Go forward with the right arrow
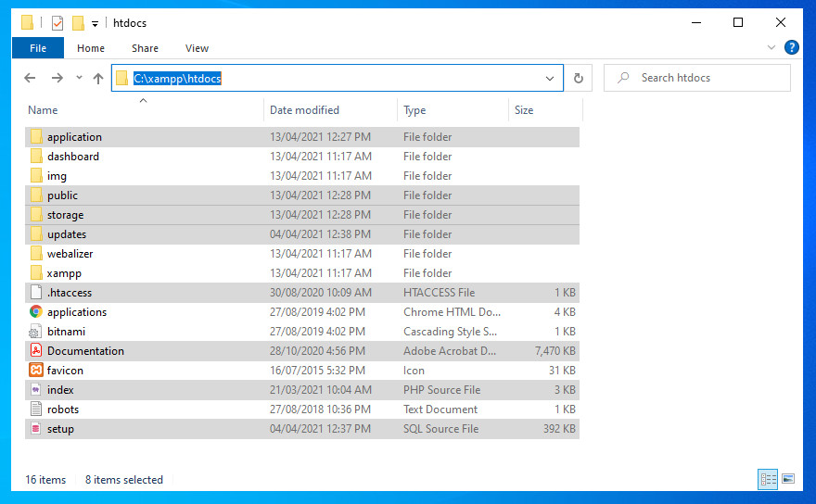The height and width of the screenshot is (504, 816). tap(57, 78)
